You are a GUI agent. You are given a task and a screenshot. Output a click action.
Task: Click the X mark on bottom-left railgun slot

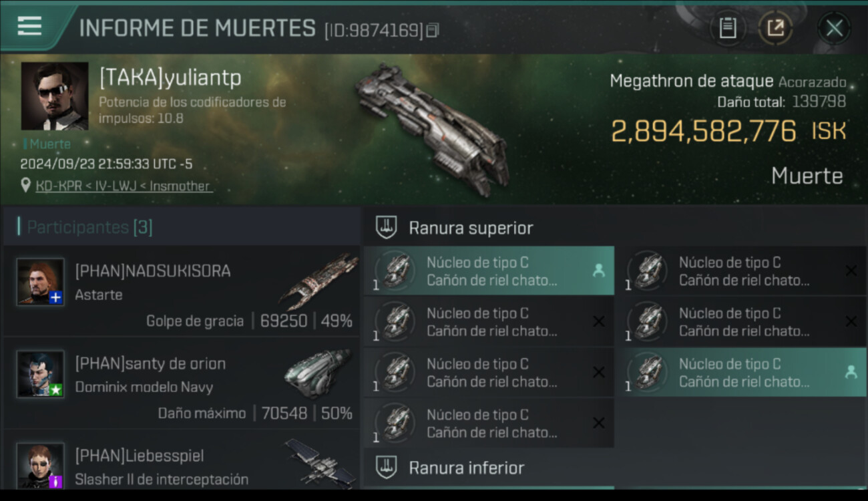click(598, 423)
